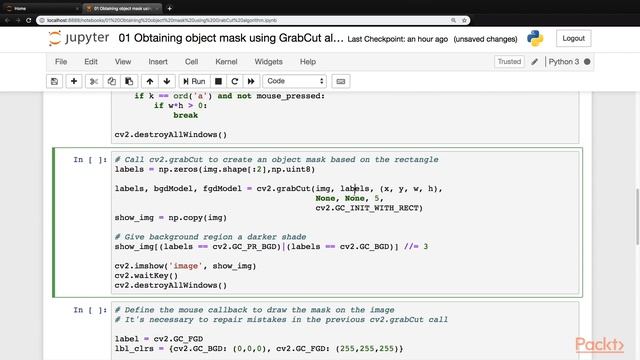640x360 pixels.
Task: Paste cells below icon
Action: (129, 81)
